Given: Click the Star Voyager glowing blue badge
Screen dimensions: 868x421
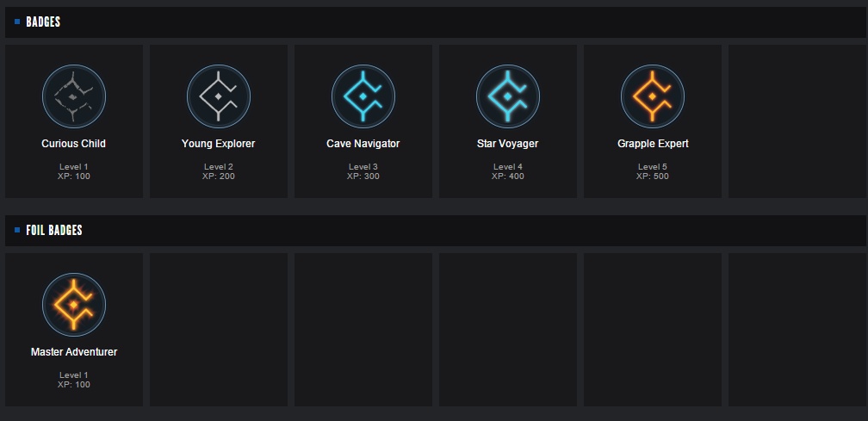Looking at the screenshot, I should (508, 96).
